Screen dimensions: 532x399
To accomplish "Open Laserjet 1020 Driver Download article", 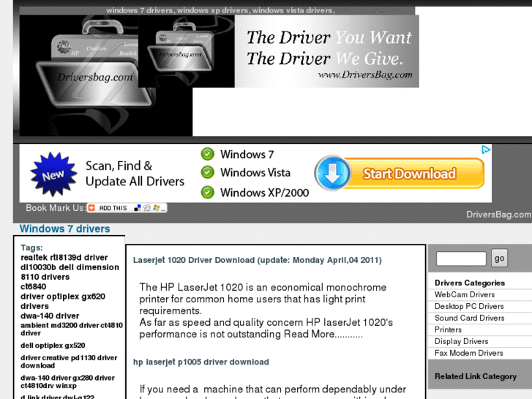I will pyautogui.click(x=257, y=260).
